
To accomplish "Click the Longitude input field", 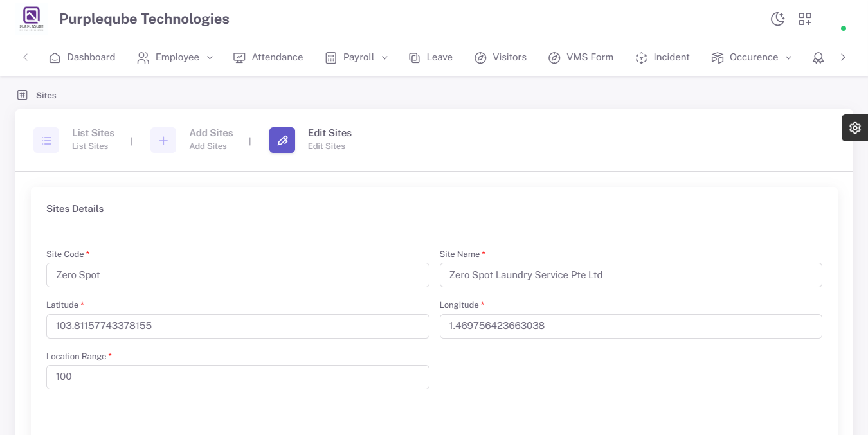I will tap(631, 326).
